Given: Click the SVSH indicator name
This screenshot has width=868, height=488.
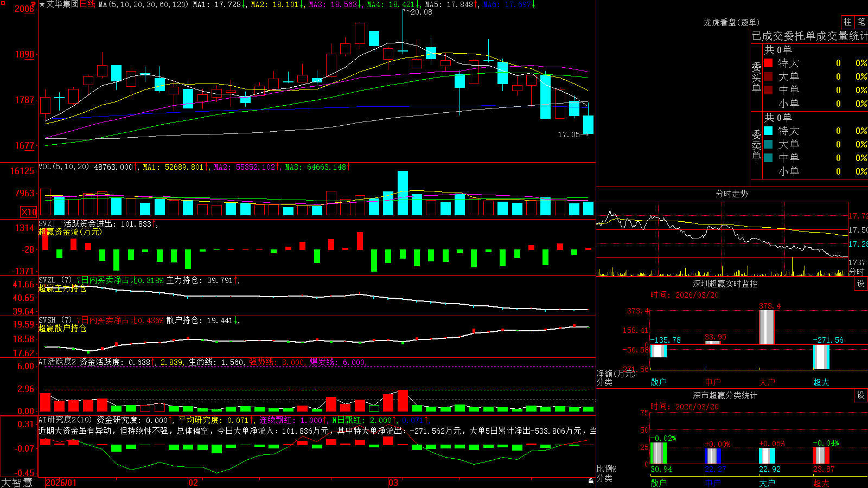Looking at the screenshot, I should 47,320.
